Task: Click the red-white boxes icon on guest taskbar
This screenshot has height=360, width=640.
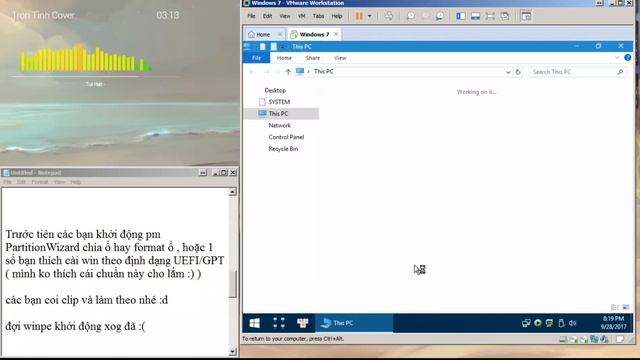Action: pos(303,323)
